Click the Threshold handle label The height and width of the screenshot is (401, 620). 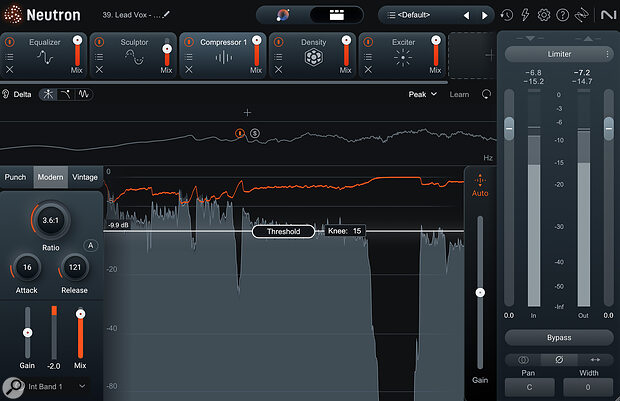(x=284, y=231)
